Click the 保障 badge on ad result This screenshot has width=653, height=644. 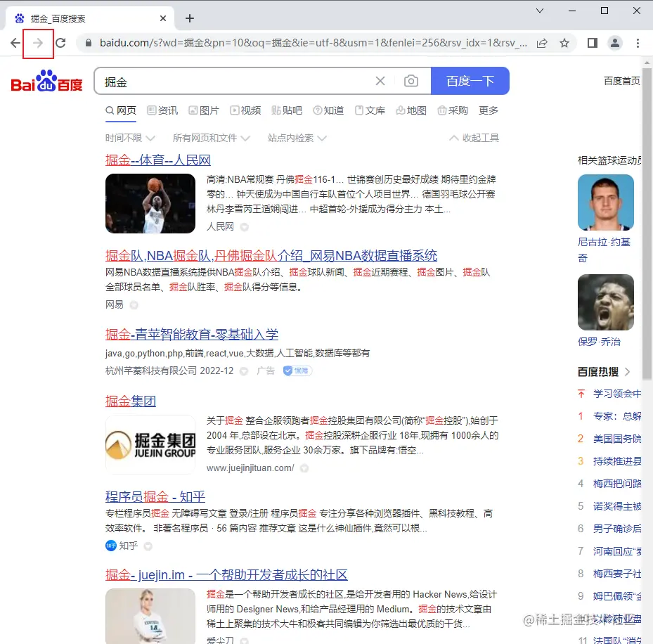[297, 371]
